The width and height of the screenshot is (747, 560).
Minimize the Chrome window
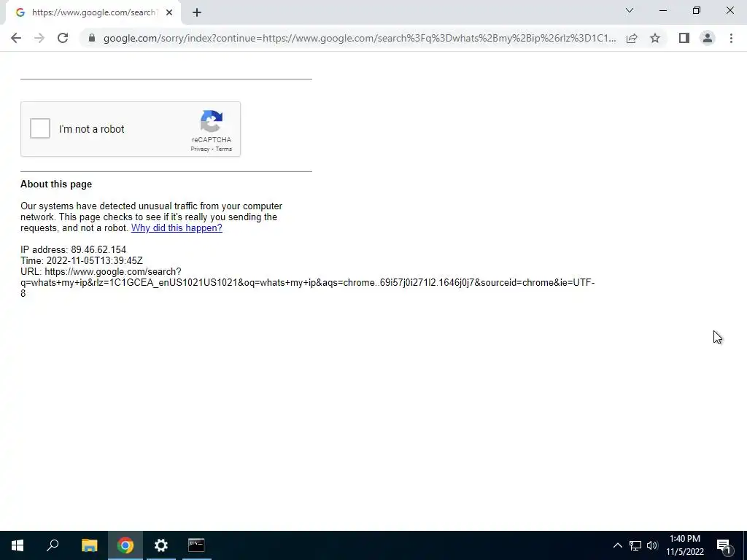(662, 10)
